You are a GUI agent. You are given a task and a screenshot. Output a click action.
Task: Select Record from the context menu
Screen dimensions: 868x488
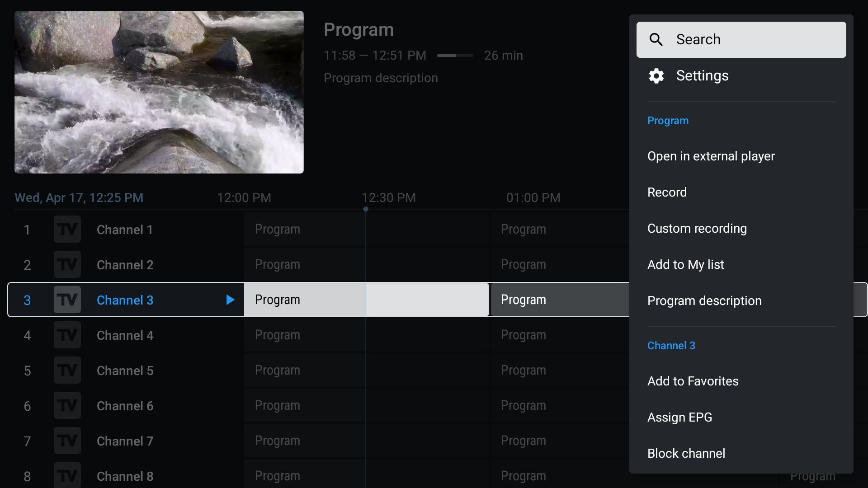(x=667, y=192)
